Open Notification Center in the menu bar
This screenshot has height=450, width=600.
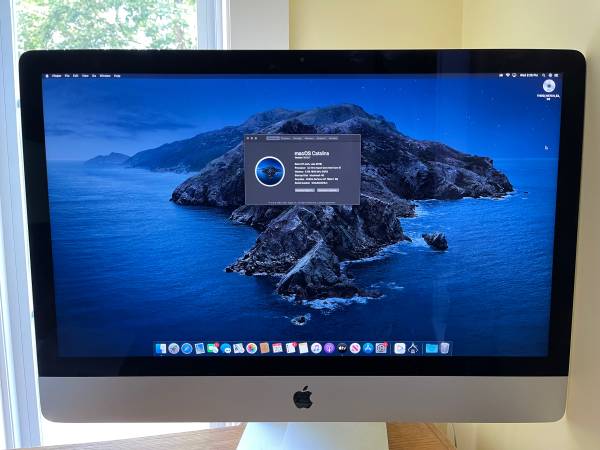click(556, 75)
